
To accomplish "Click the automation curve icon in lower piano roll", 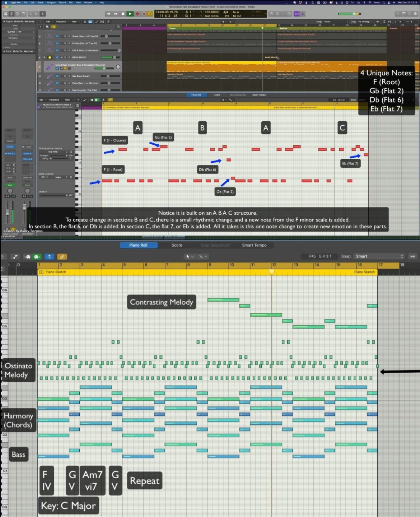I will [15, 257].
